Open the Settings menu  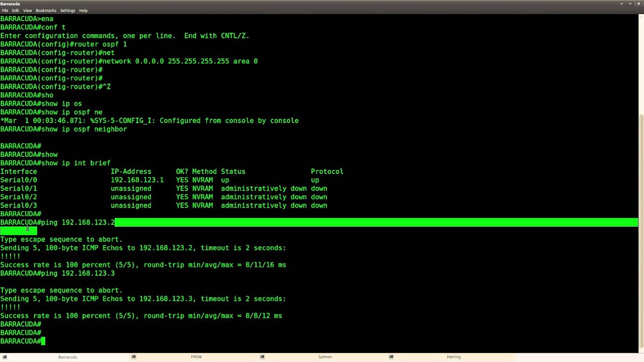67,11
